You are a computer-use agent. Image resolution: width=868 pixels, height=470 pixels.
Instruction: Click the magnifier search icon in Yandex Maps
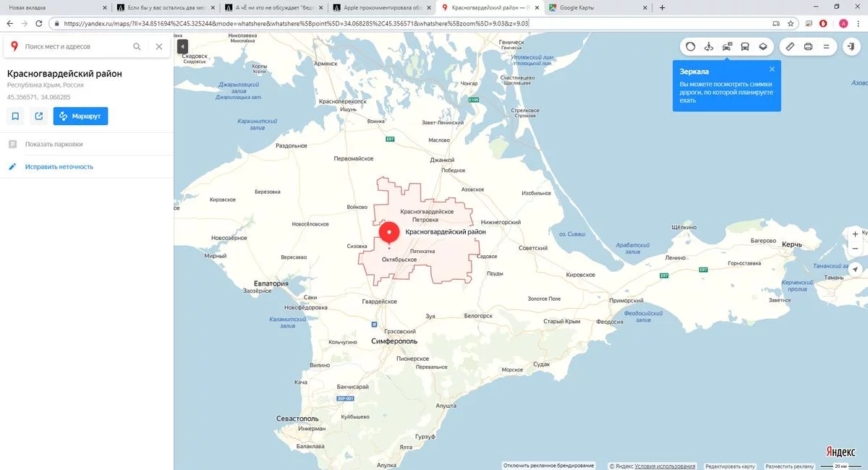tap(137, 46)
